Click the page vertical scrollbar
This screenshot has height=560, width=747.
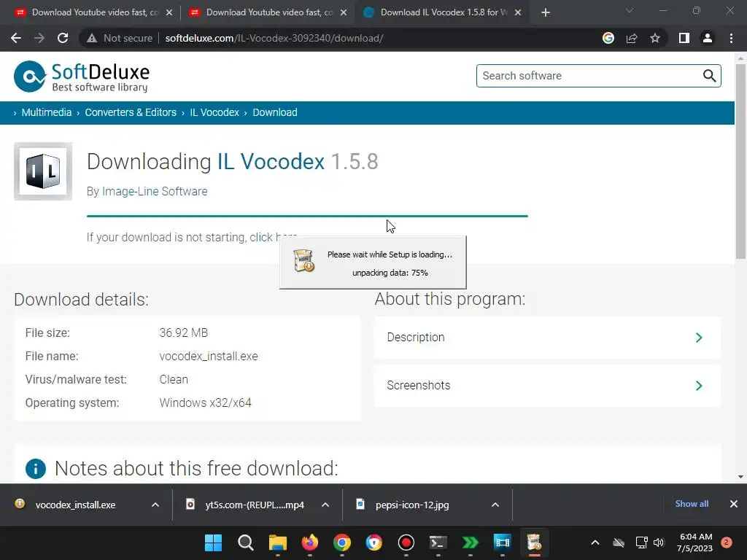740,162
